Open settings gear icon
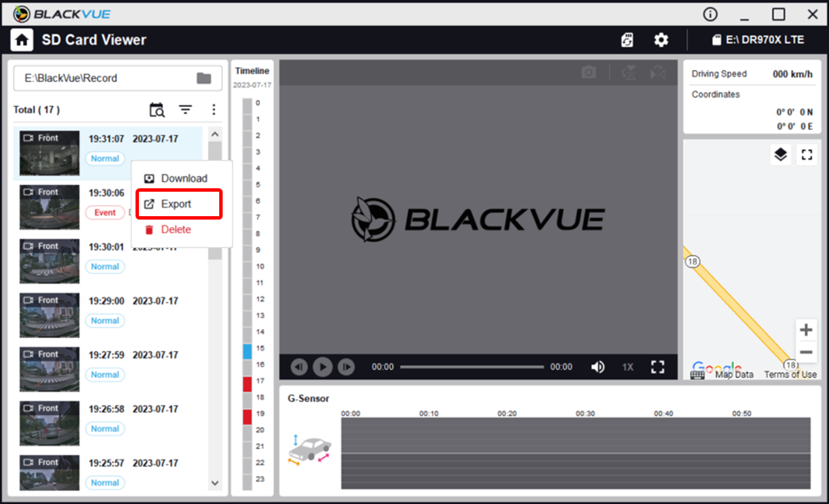Image resolution: width=829 pixels, height=504 pixels. pos(661,40)
